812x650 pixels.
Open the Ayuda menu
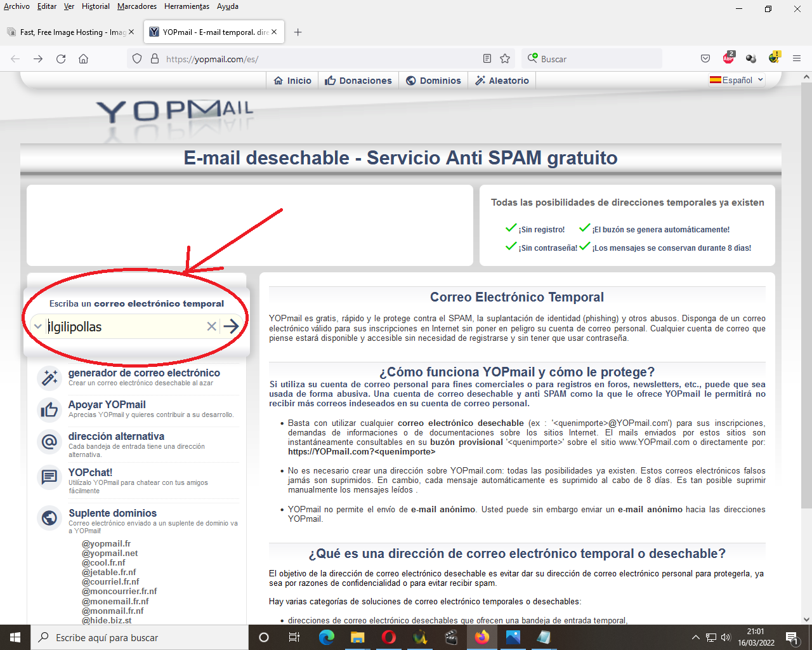228,6
